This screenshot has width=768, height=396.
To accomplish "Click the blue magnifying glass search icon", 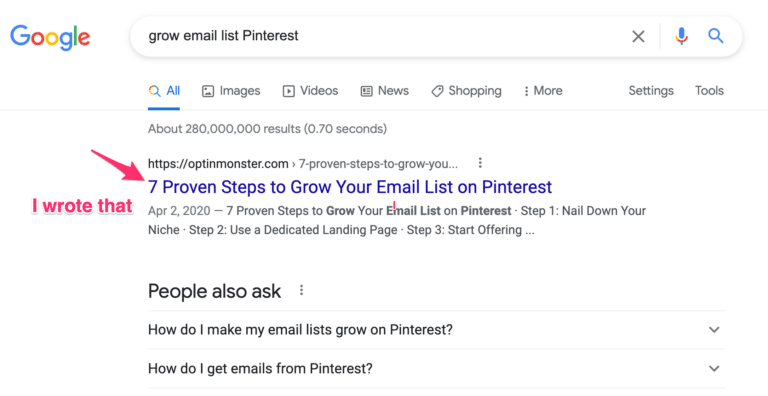I will pos(716,36).
